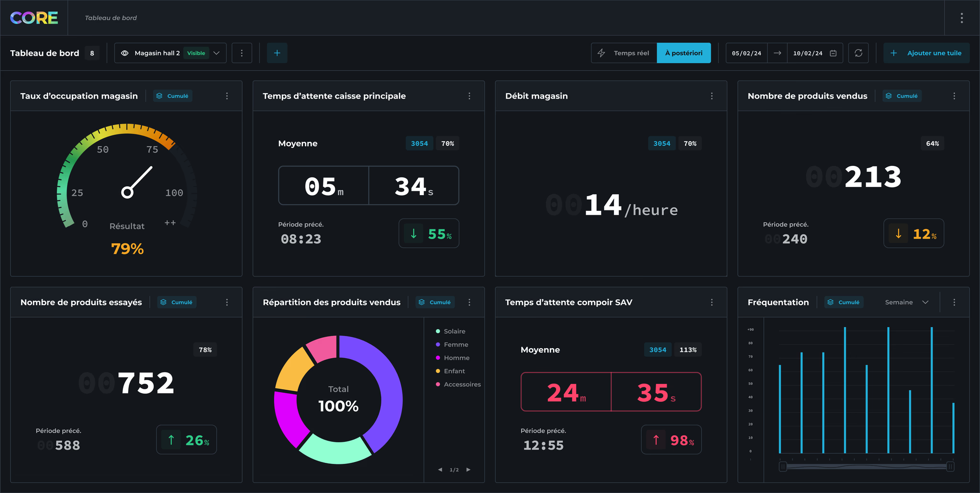Switch to the À postériori tab
The image size is (980, 493).
[x=684, y=53]
